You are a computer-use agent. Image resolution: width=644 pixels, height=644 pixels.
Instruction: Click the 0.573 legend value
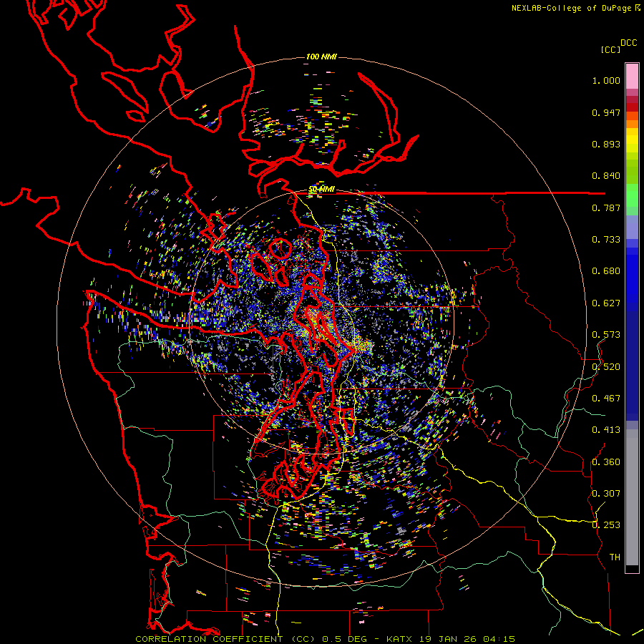[606, 335]
